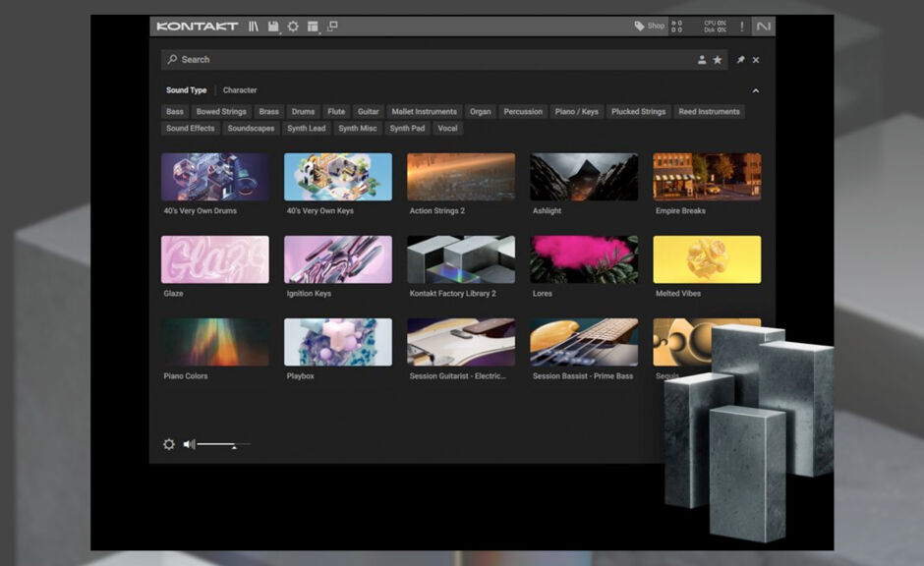Click the exclamation alert icon
Image resolution: width=924 pixels, height=566 pixels.
pos(741,27)
